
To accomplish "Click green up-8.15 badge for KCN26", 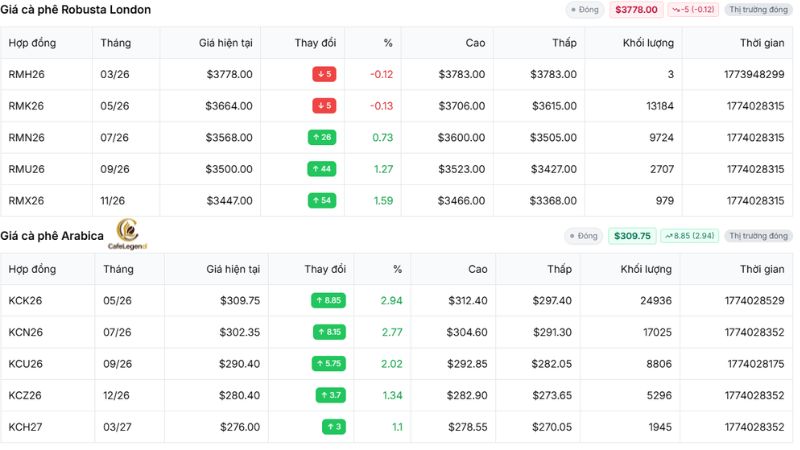I will [329, 332].
